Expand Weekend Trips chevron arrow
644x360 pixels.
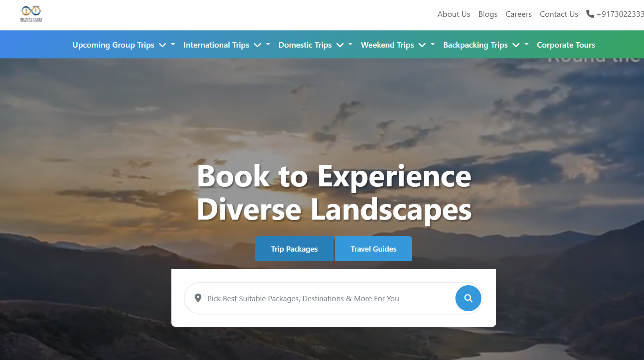click(422, 45)
